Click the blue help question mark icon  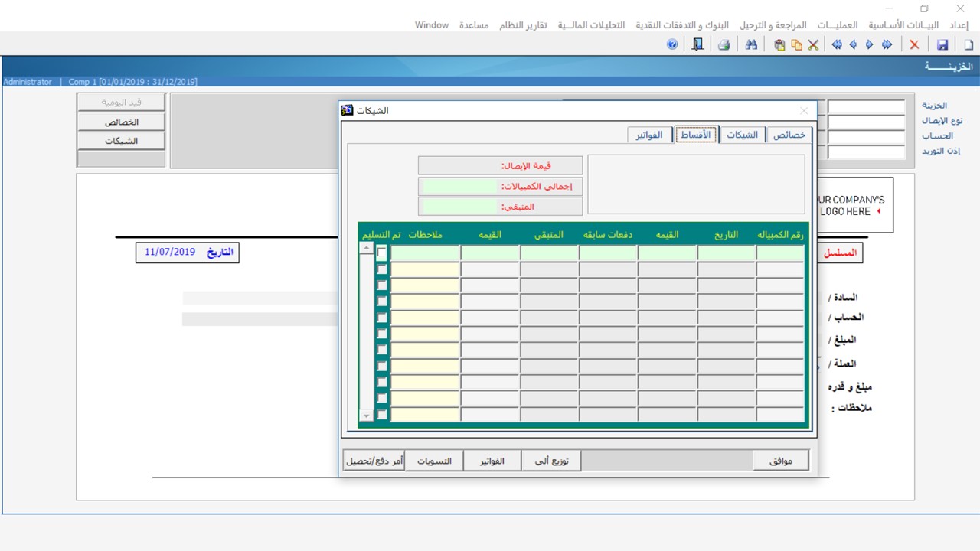coord(672,44)
